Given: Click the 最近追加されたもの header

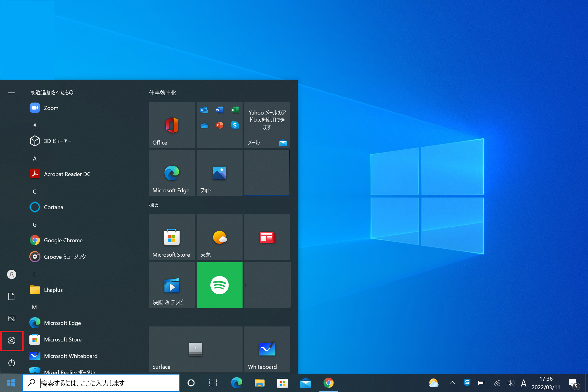Looking at the screenshot, I should pos(51,92).
